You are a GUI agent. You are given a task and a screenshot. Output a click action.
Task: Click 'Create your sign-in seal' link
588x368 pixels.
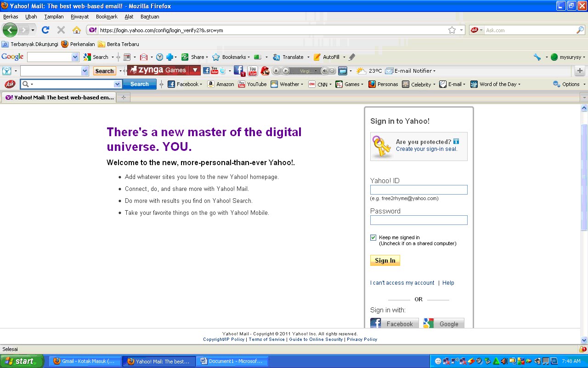[426, 149]
